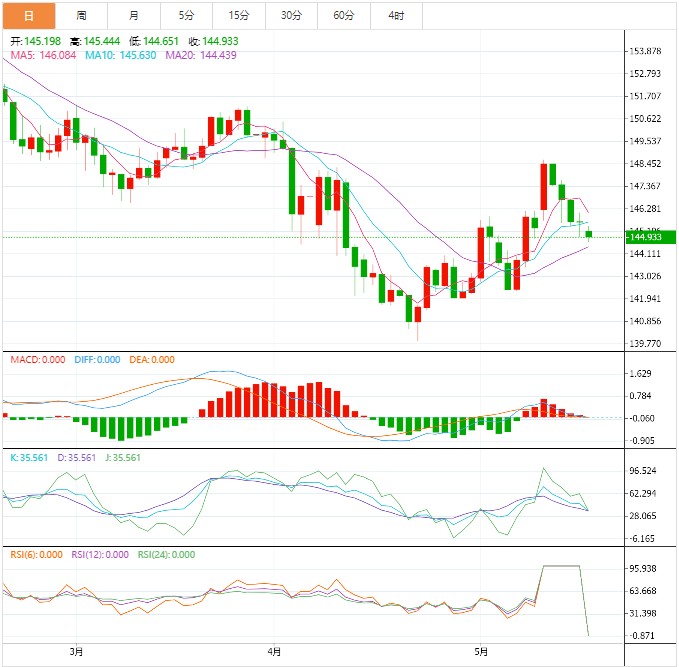Open the 60分 timeframe tab
This screenshot has height=667, width=679.
coord(344,16)
